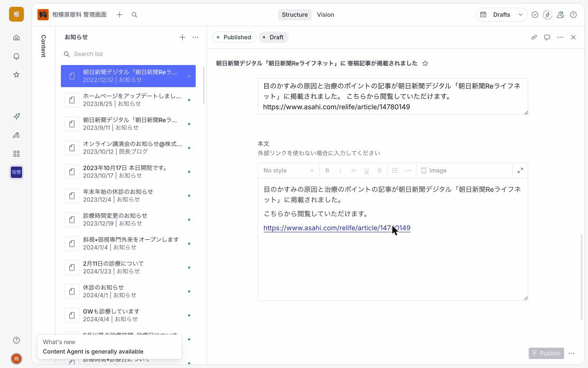Open the checkmark tasks icon top right
Image resolution: width=588 pixels, height=368 pixels.
pyautogui.click(x=535, y=15)
